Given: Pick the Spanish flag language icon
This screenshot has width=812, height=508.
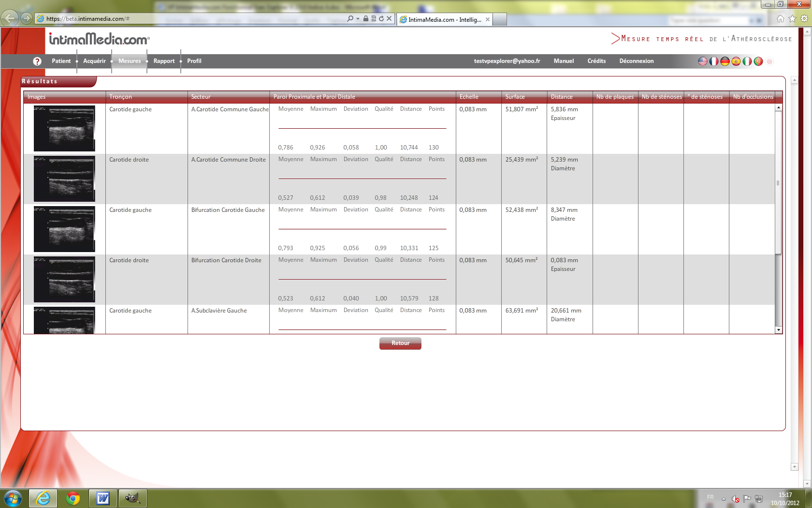Looking at the screenshot, I should click(x=736, y=61).
